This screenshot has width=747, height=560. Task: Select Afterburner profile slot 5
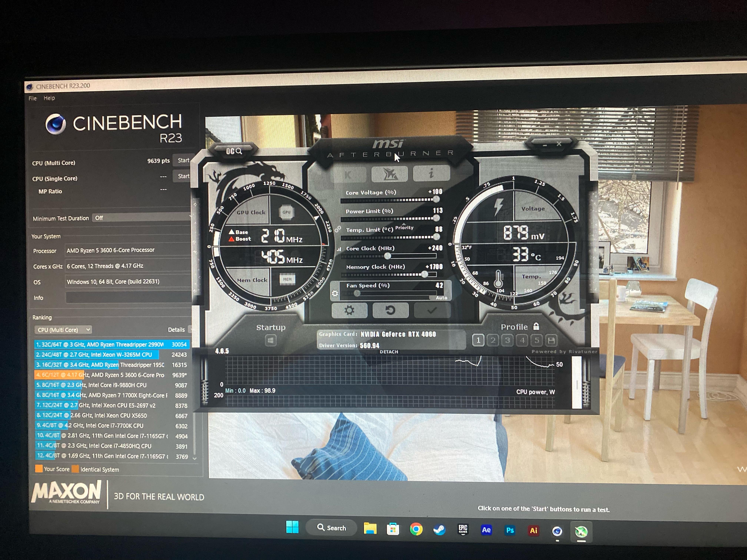tap(537, 340)
